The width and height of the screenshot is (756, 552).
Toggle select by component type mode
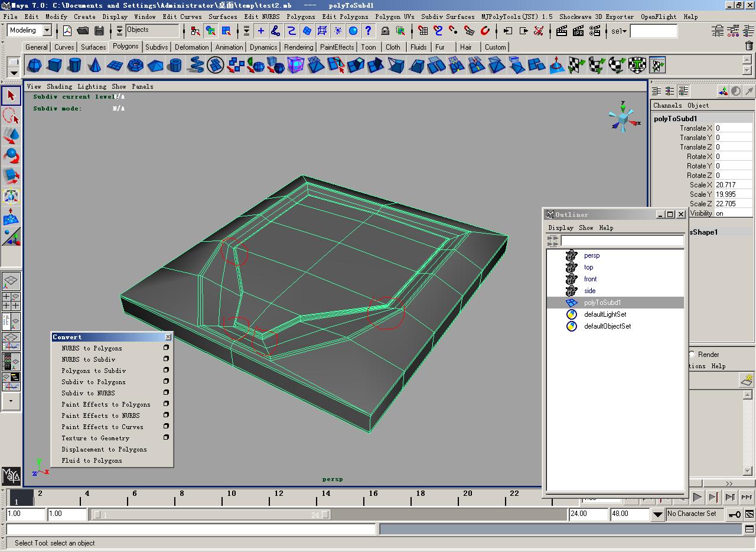click(x=226, y=31)
